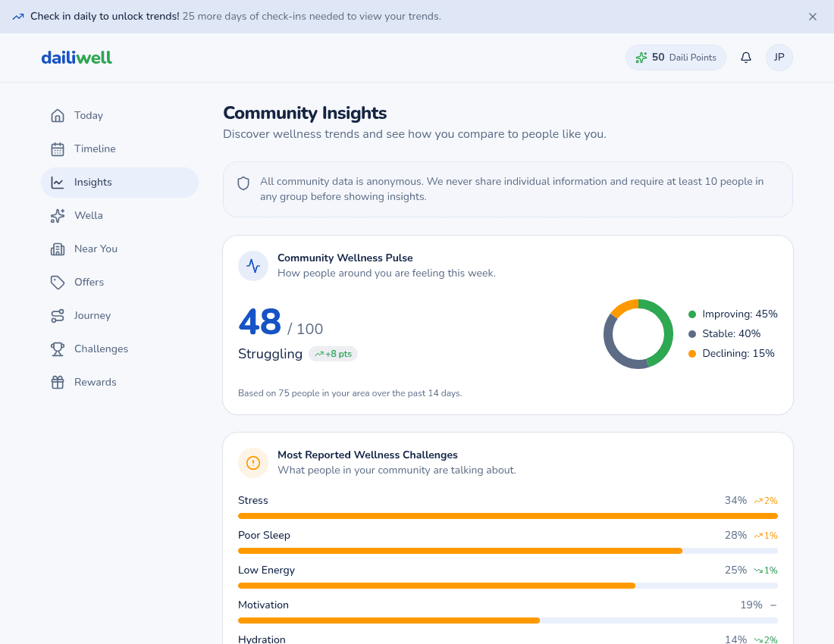834x644 pixels.
Task: Click the Motivation '19%' value
Action: (x=751, y=605)
